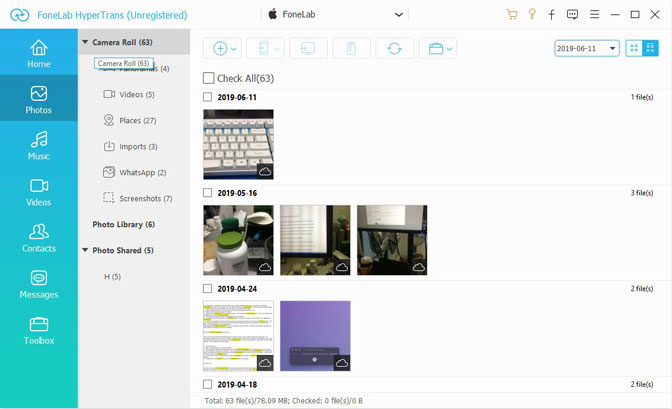This screenshot has width=672, height=409.
Task: Open Photo Library (6) category
Action: [123, 224]
